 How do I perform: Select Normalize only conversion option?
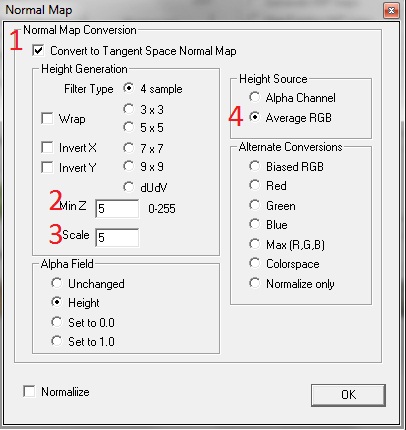(x=254, y=283)
